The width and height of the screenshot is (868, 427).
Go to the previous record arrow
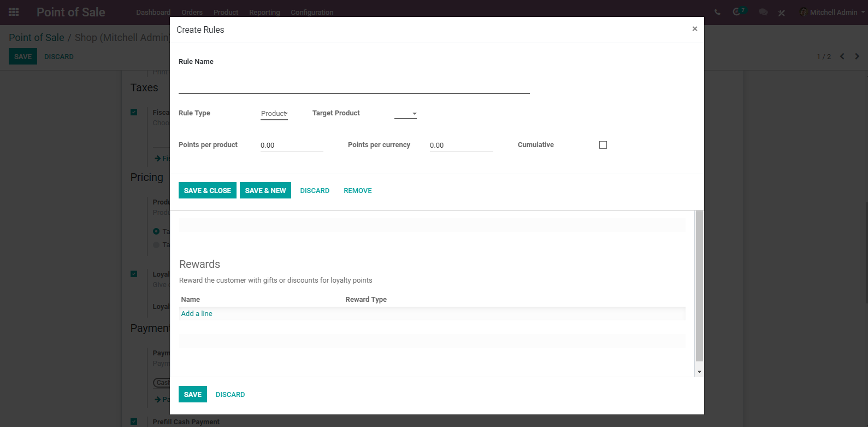coord(842,56)
